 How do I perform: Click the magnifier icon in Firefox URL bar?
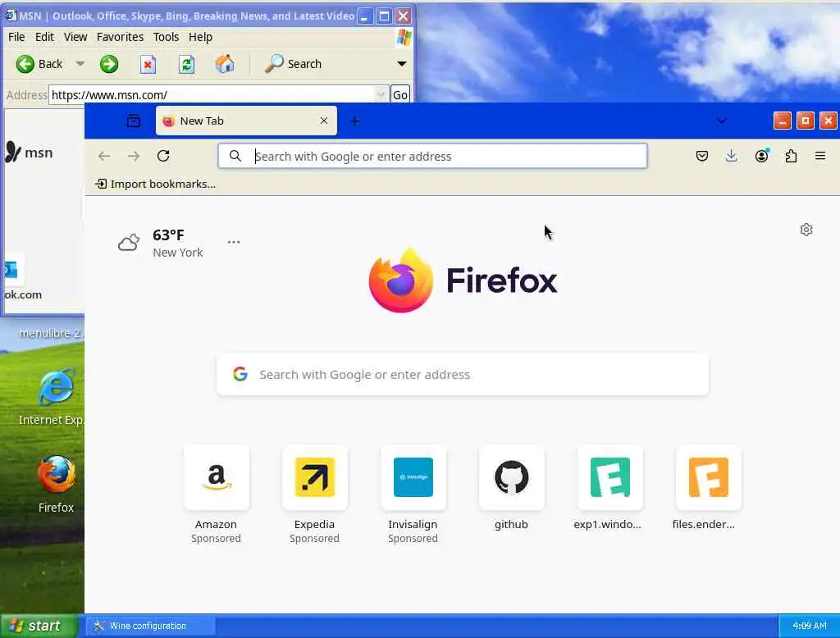[x=235, y=156]
